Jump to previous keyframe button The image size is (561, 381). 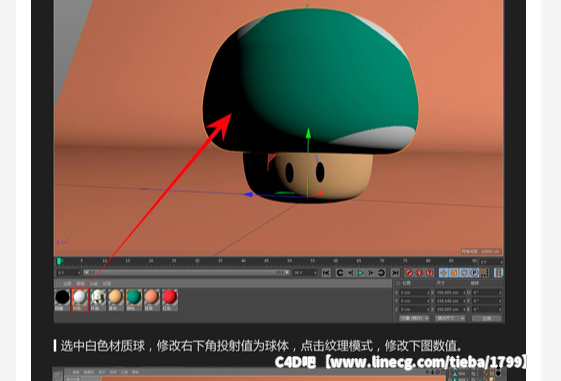pos(340,273)
